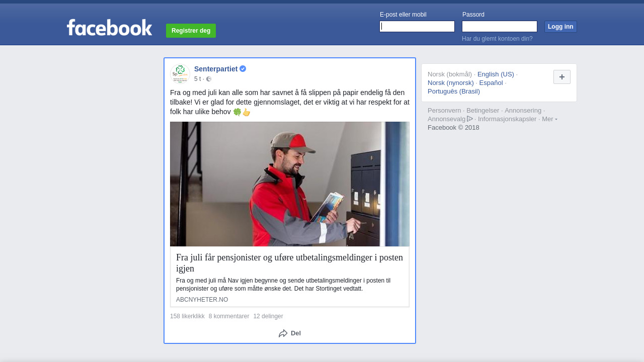Click the Logg inn button

point(560,27)
